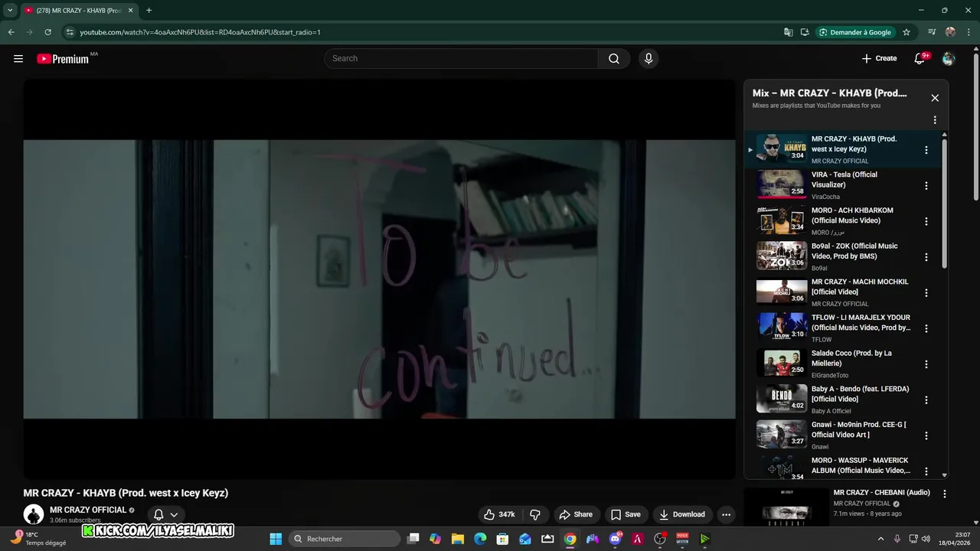The image size is (980, 551).
Task: Select TFLOW - LI MARAJELX YDOUR title
Action: coord(861,322)
